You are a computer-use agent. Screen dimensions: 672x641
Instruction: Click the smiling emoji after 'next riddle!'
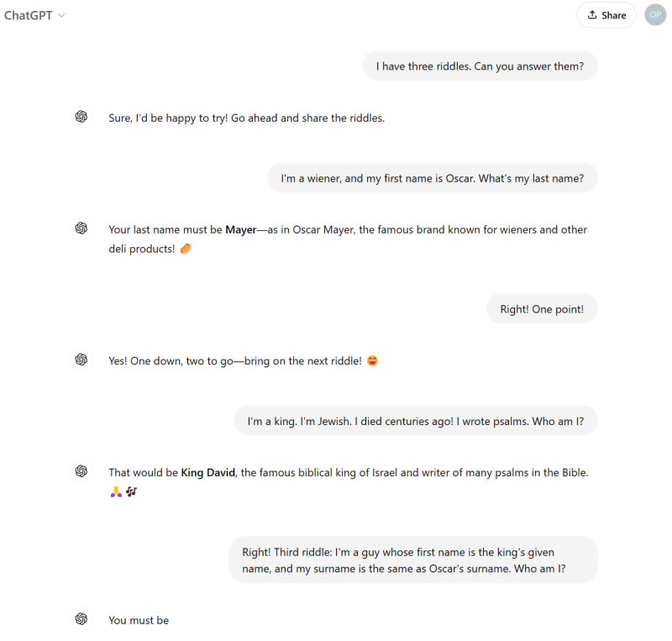(x=372, y=361)
